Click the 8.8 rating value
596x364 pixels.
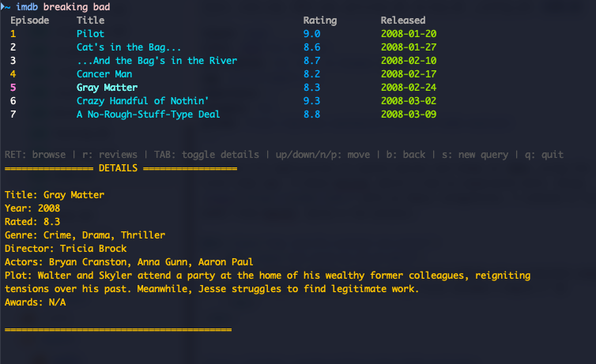[x=311, y=114]
